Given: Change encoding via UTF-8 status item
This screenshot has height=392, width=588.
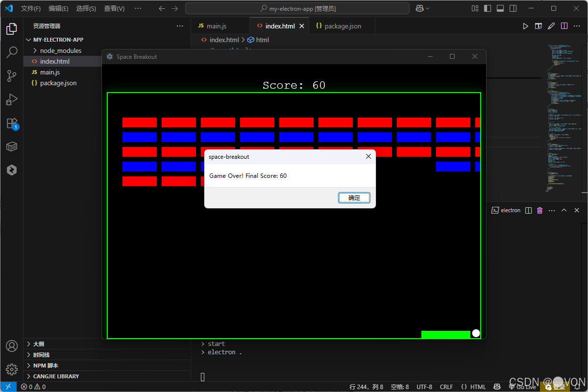Looking at the screenshot, I should pyautogui.click(x=424, y=387).
